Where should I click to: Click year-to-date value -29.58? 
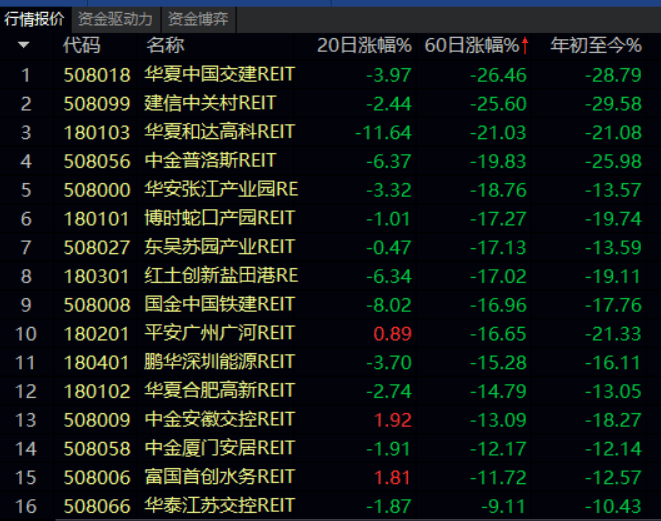613,104
